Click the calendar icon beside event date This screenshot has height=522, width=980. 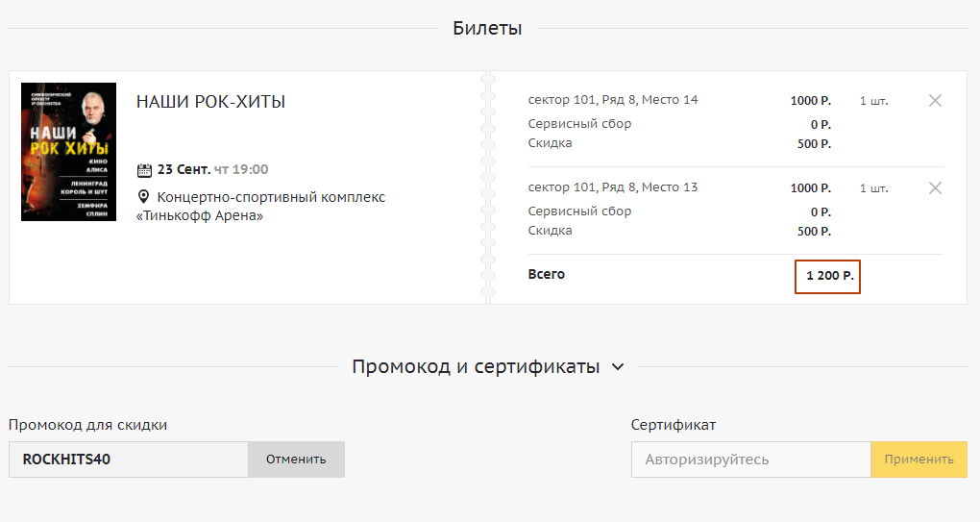pos(145,170)
